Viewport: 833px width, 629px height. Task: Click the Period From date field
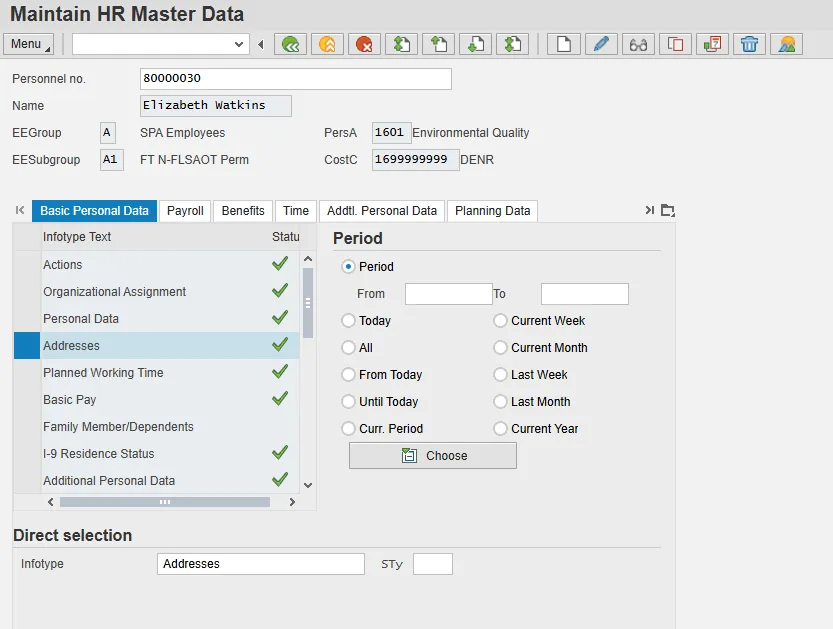[448, 294]
